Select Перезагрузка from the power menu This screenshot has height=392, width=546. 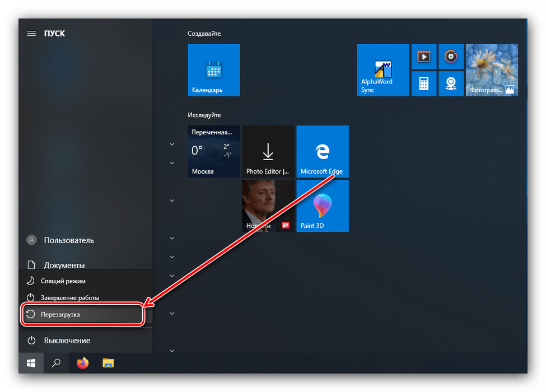tap(82, 315)
